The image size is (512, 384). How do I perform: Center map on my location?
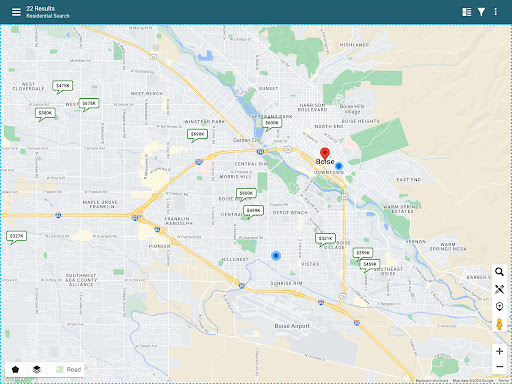coord(499,306)
